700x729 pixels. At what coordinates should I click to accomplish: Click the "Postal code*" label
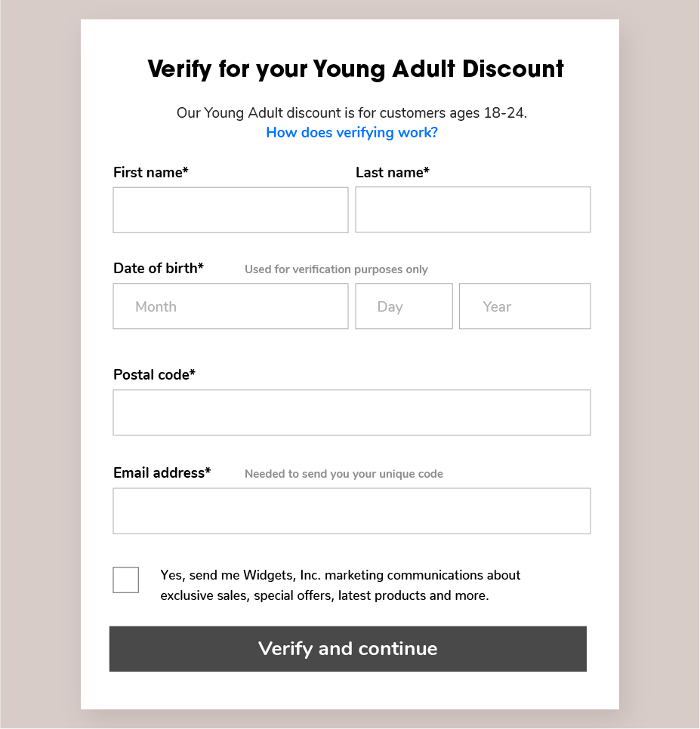154,375
